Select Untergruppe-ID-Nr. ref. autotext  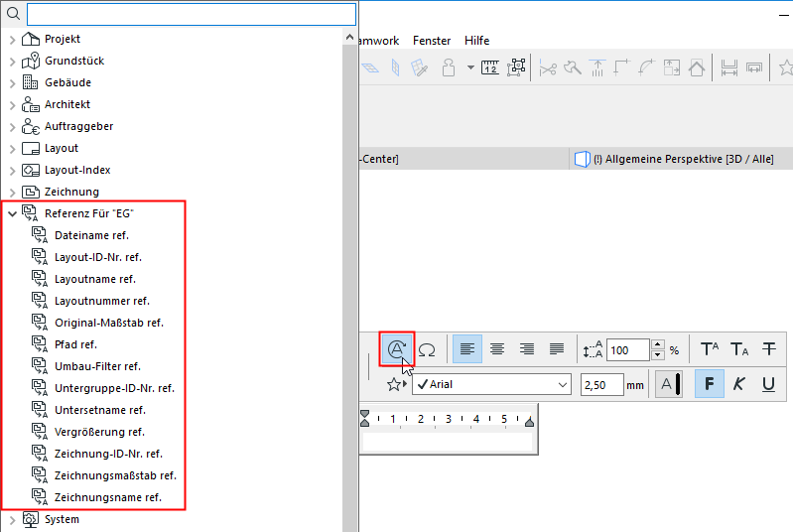pyautogui.click(x=114, y=388)
